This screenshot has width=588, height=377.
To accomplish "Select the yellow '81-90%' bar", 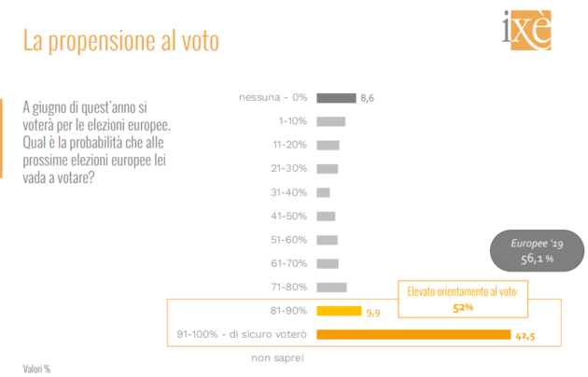I will pyautogui.click(x=338, y=311).
